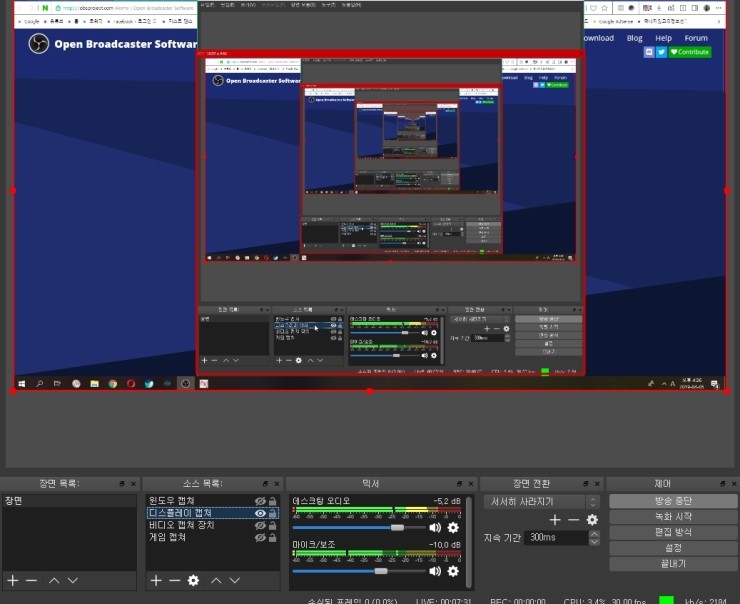Click the -10.0 dB level readout

(x=445, y=545)
